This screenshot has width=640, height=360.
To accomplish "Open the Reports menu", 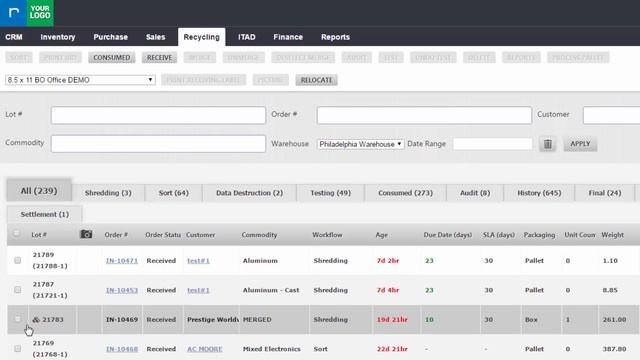I will click(335, 37).
